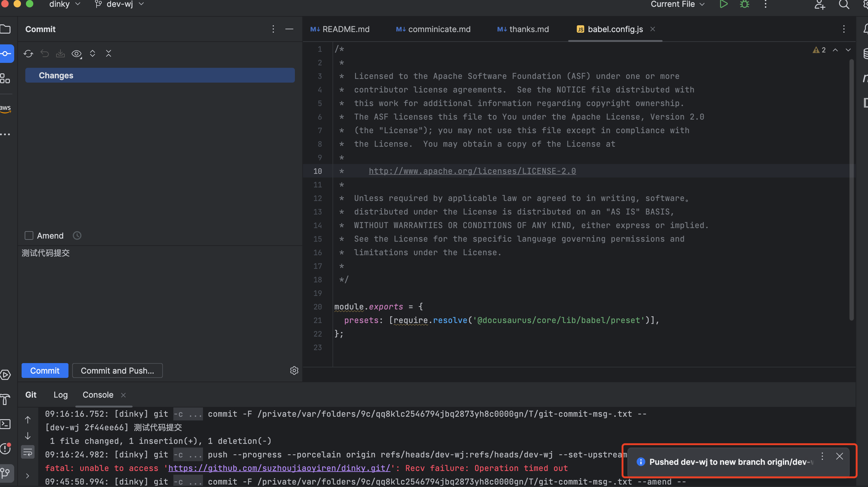Open commit settings gear icon
This screenshot has width=868, height=487.
point(294,370)
